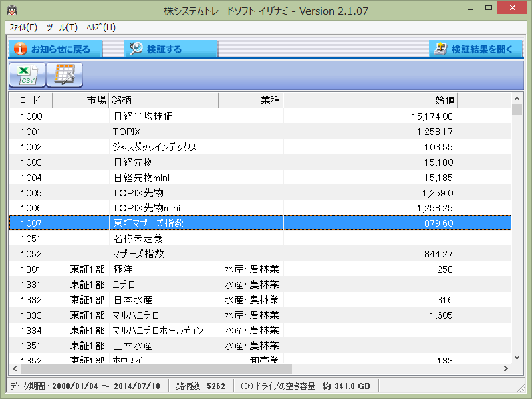
Task: Click the 銘柄数: 5262 status entry
Action: point(201,386)
